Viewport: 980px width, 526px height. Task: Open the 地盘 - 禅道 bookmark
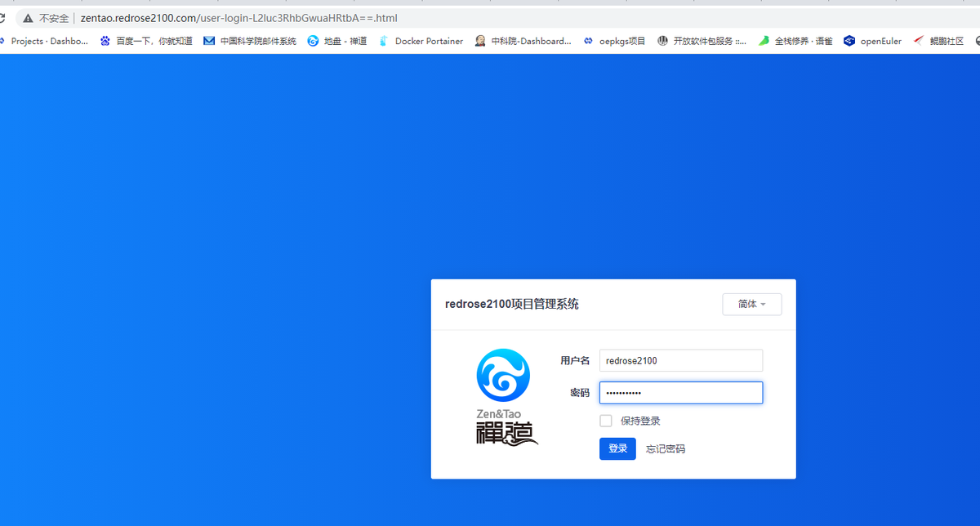[345, 41]
